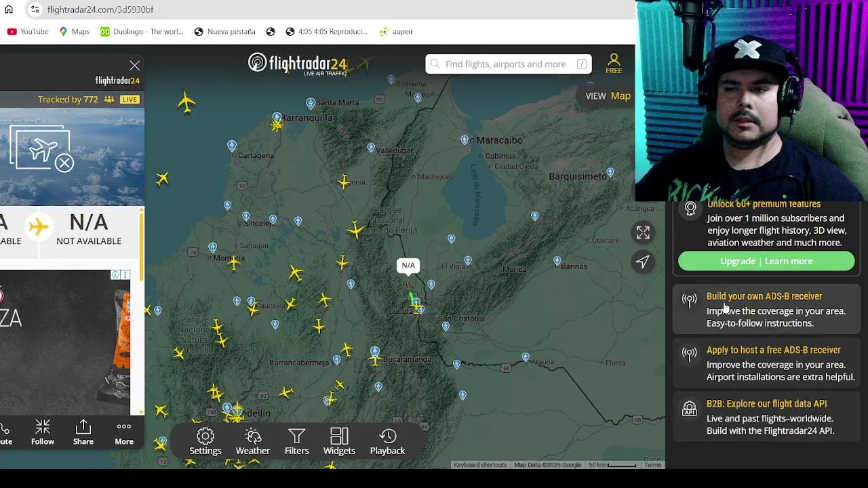The image size is (868, 488).
Task: Open Keyboard shortcuts link on map
Action: pos(480,465)
